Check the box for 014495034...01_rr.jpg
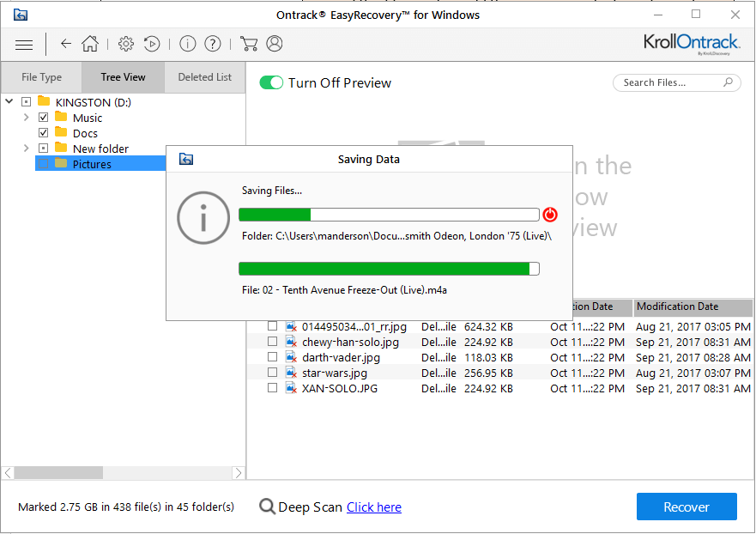756x534 pixels. click(272, 326)
